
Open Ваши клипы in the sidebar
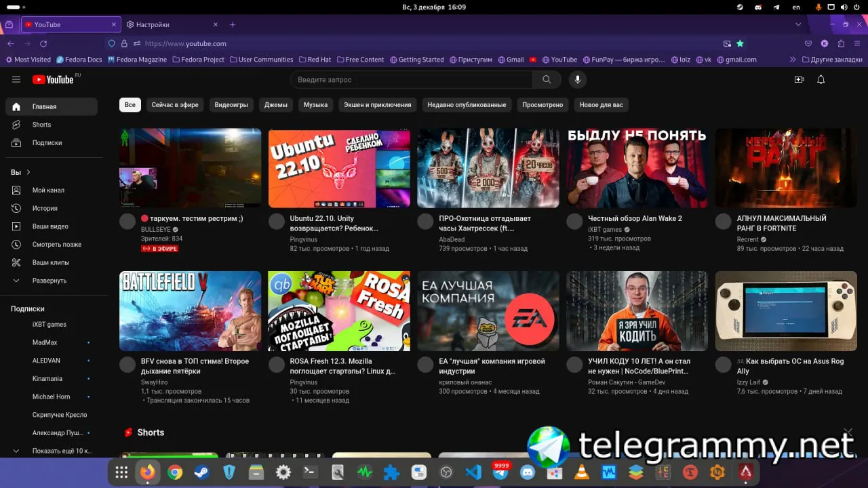tap(52, 263)
